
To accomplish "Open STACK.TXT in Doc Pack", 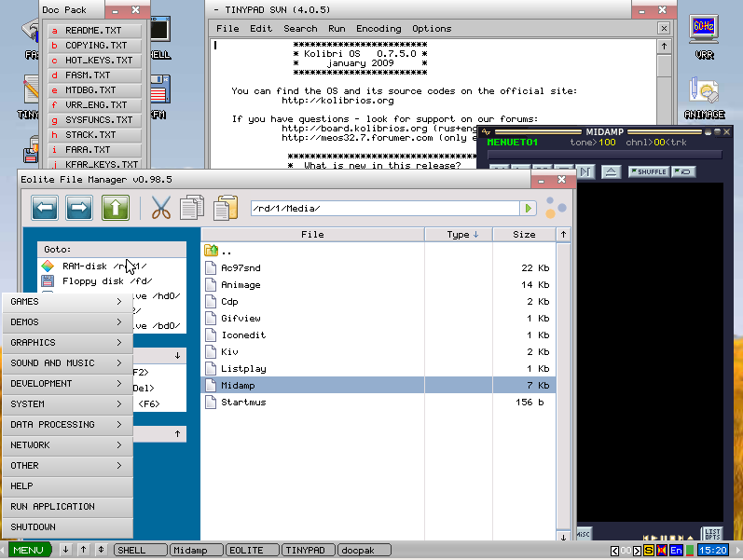I will pos(95,134).
